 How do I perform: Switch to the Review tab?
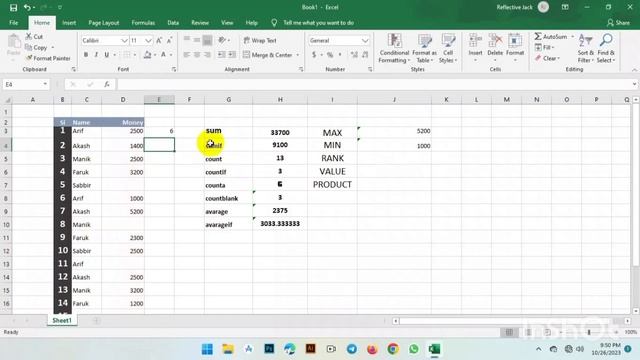(200, 23)
